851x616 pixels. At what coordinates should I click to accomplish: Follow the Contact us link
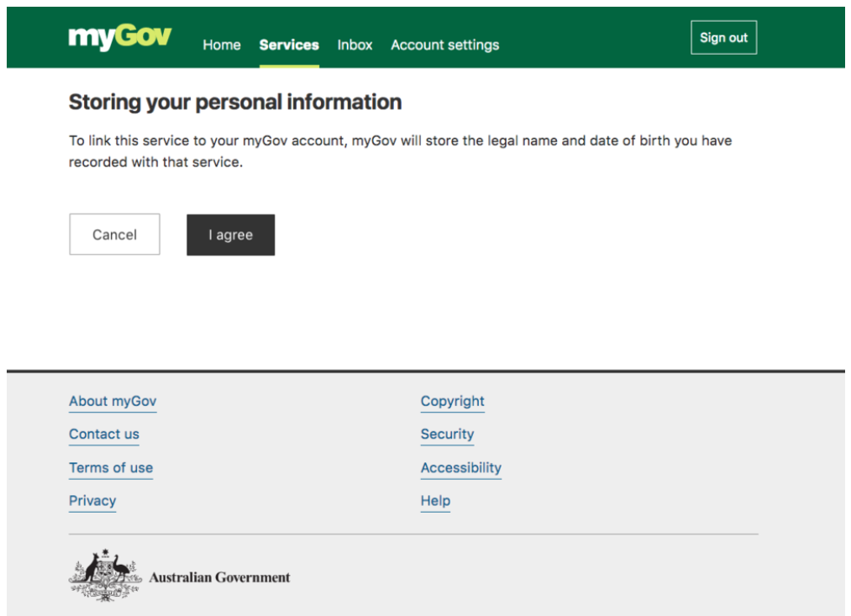pos(104,434)
